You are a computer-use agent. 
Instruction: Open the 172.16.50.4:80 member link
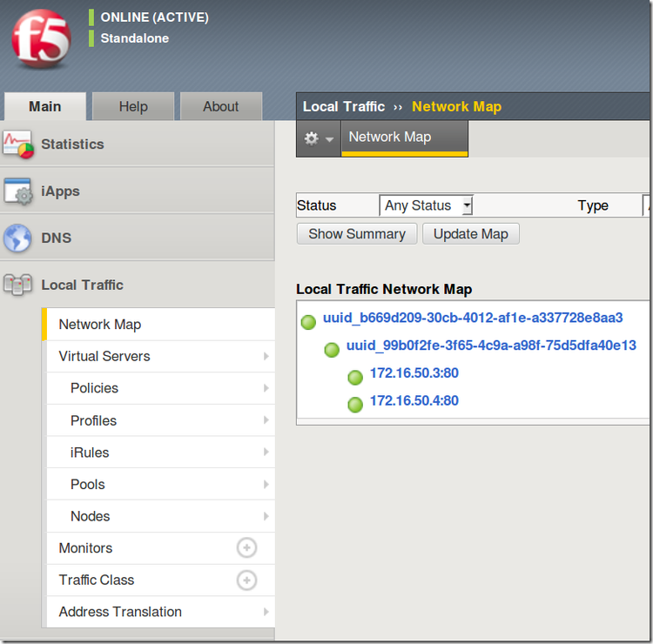tap(414, 400)
